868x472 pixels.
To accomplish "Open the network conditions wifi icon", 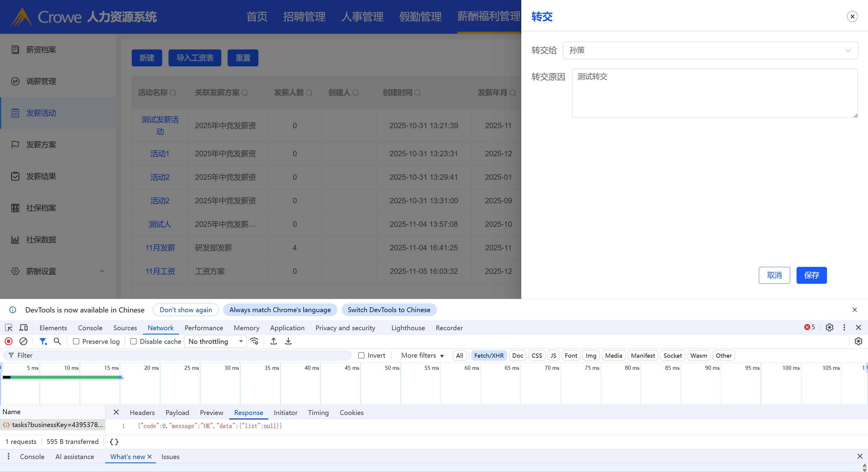I will [x=254, y=341].
